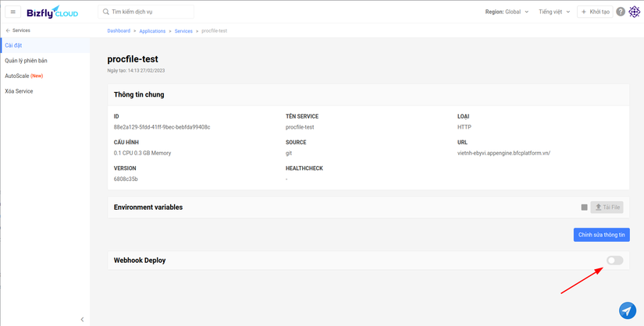Open the Applications breadcrumb link
This screenshot has width=644, height=326.
point(152,30)
